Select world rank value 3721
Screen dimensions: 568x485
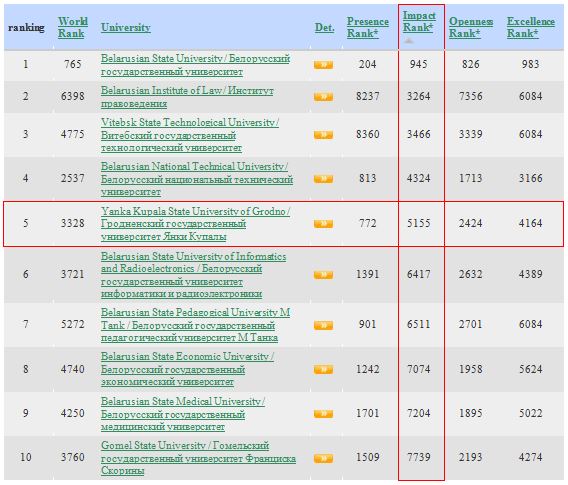(x=73, y=274)
